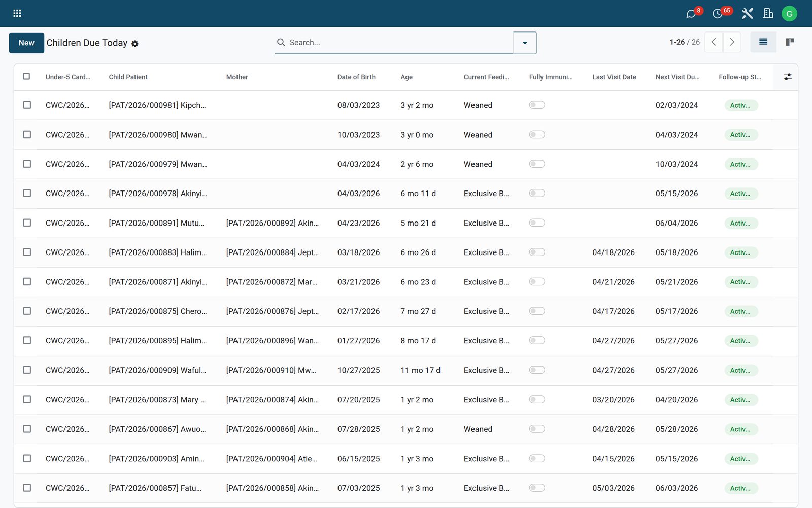The height and width of the screenshot is (508, 812).
Task: Sort by Child Patient column header
Action: coord(128,77)
